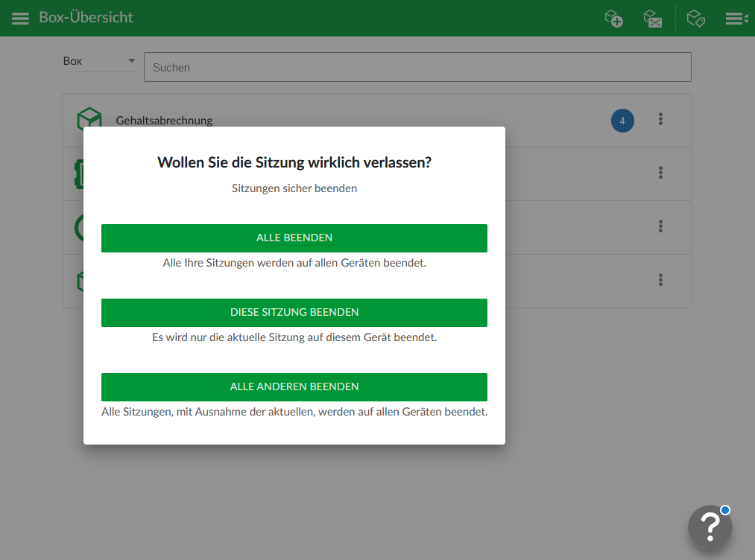
Task: Open three-dot menu of third box row
Action: [x=660, y=226]
